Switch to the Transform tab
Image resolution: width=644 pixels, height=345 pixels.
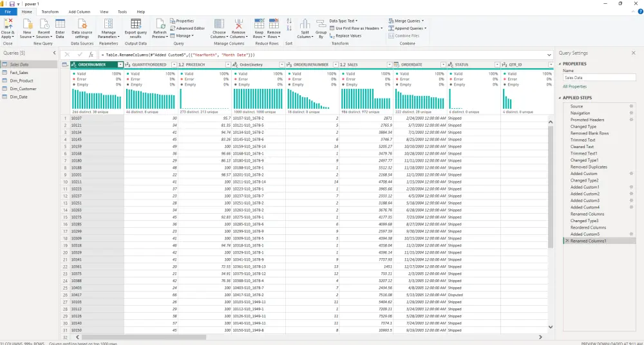(x=50, y=12)
